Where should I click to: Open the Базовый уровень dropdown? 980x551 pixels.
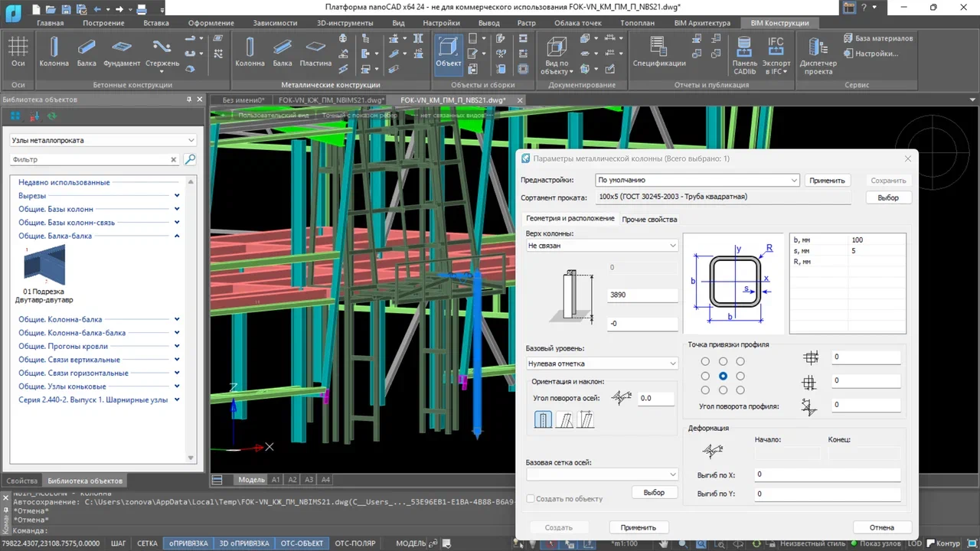[x=601, y=363]
